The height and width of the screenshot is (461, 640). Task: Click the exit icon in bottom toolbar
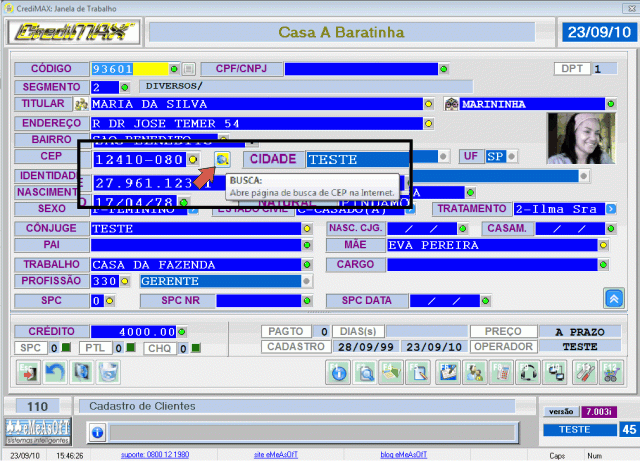coord(30,372)
